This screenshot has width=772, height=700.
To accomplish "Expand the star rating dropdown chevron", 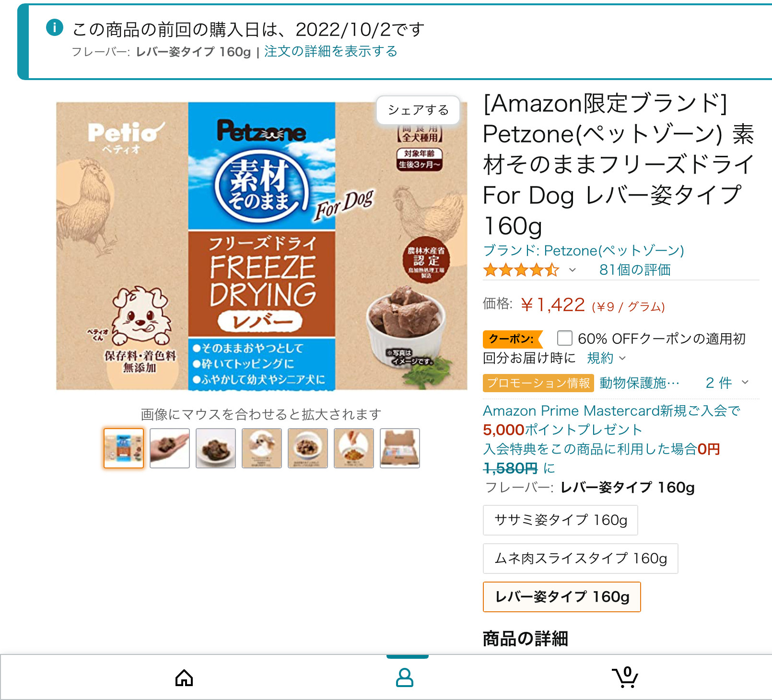I will tap(573, 270).
